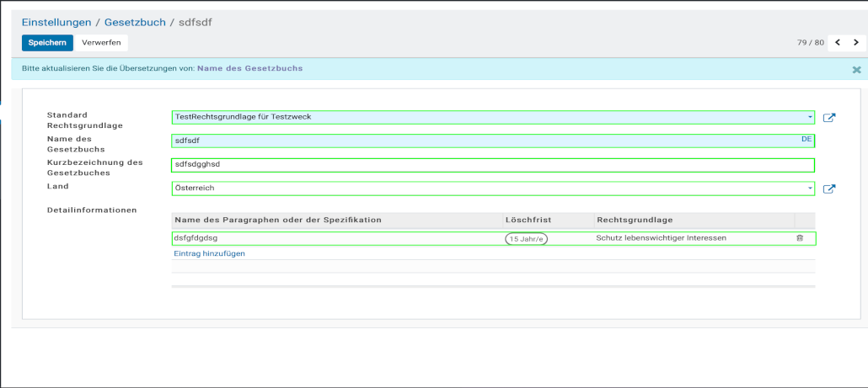Open external link for Standard Rechtsgrundlage

(x=829, y=118)
